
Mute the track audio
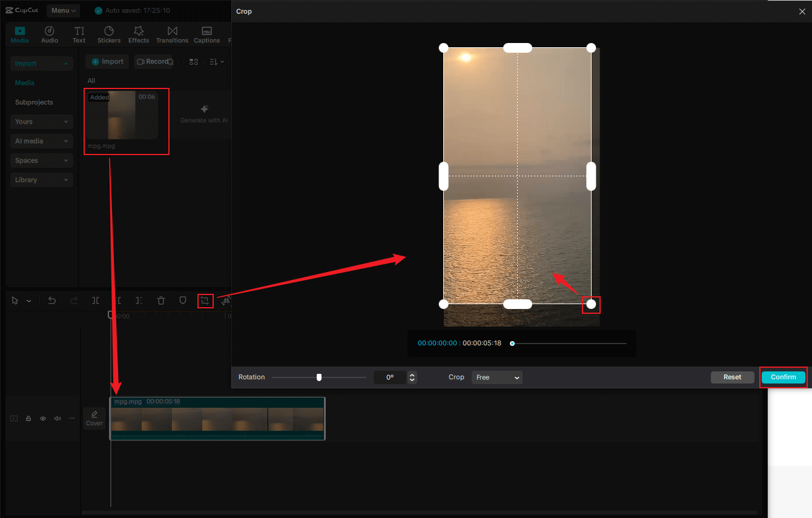pyautogui.click(x=57, y=418)
